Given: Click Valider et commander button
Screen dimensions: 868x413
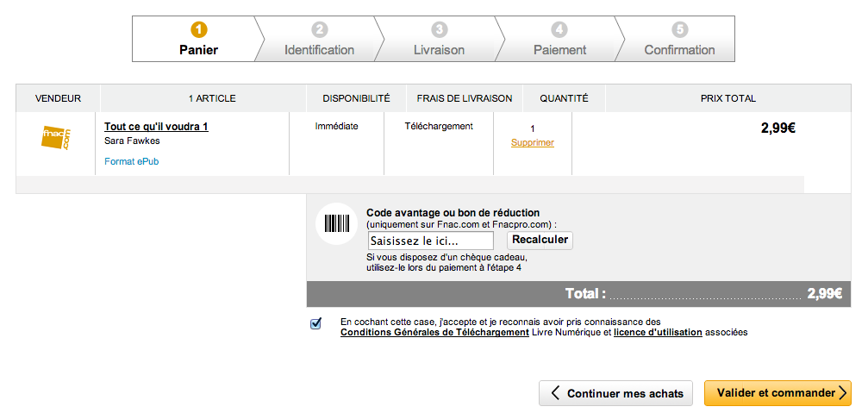Looking at the screenshot, I should (777, 393).
